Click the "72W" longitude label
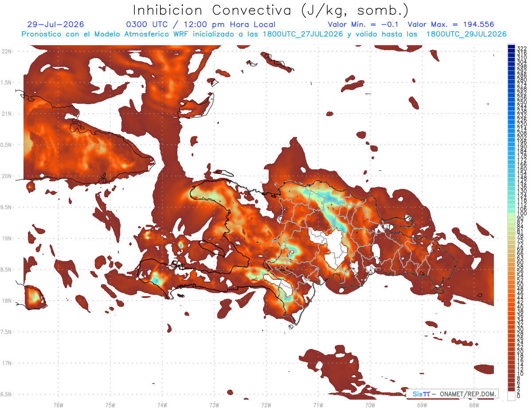 tap(266, 405)
